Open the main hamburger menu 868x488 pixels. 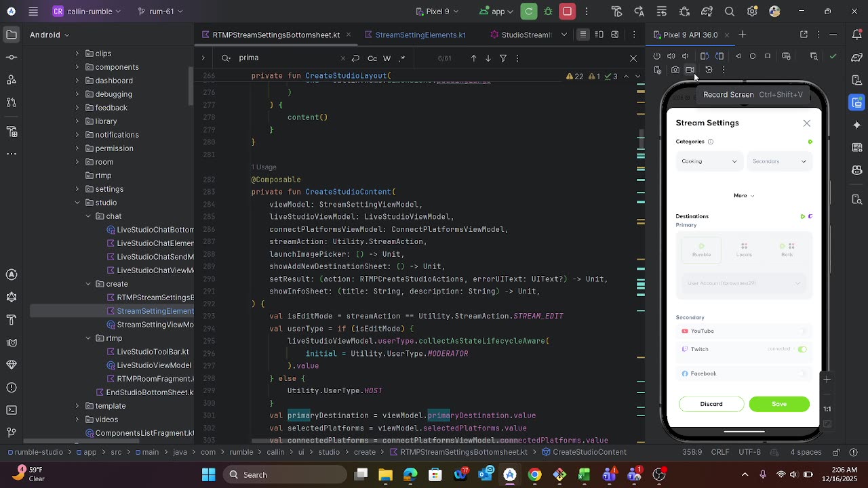click(x=33, y=12)
